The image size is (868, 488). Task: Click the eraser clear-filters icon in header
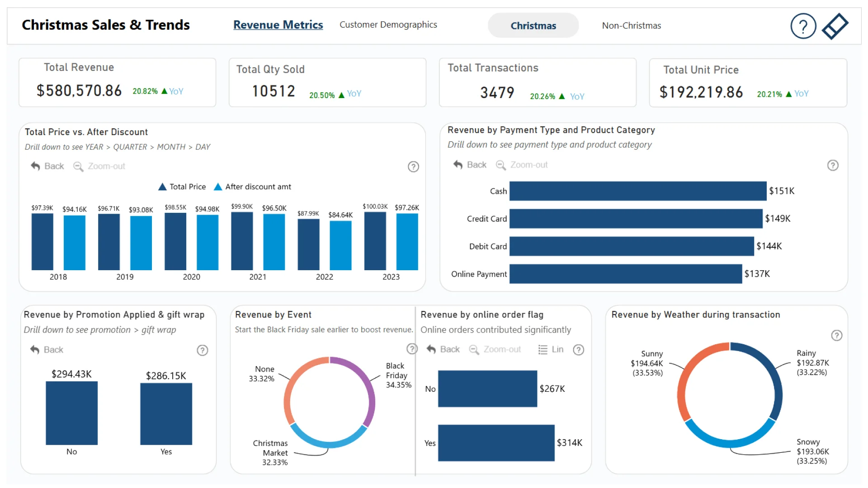tap(835, 26)
